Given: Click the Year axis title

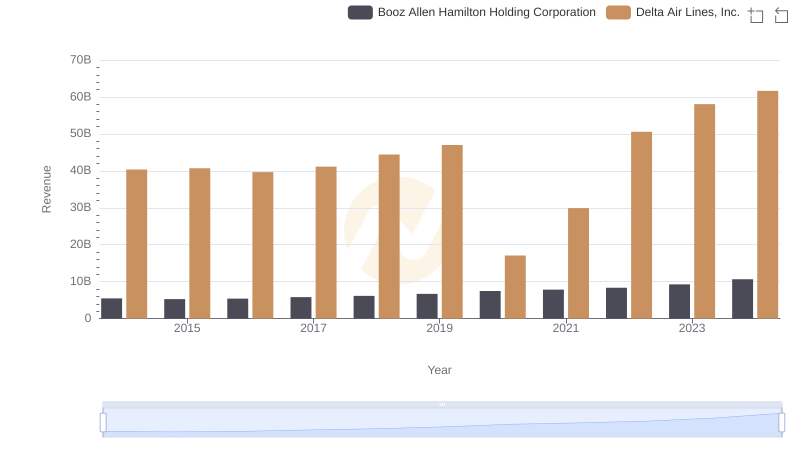Looking at the screenshot, I should pos(439,370).
